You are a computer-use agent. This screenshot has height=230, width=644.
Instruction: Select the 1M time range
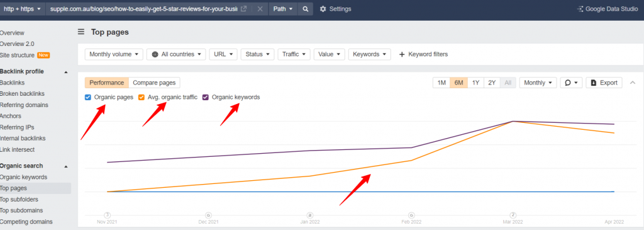pos(441,83)
